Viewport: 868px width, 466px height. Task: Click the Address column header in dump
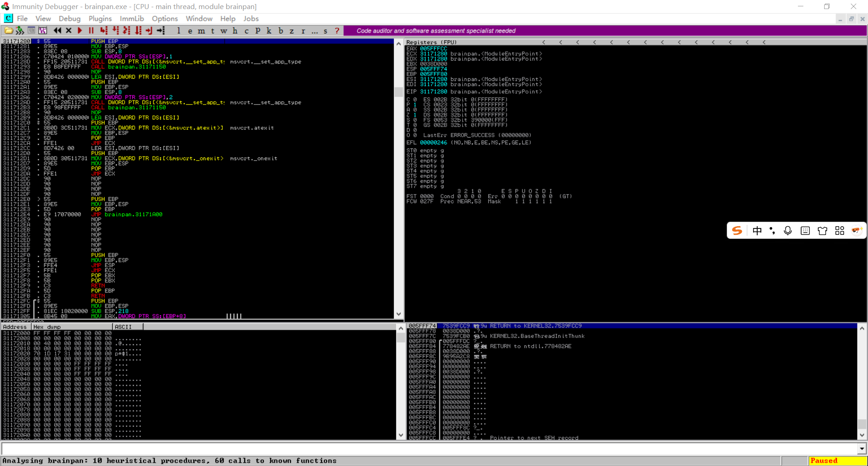16,327
